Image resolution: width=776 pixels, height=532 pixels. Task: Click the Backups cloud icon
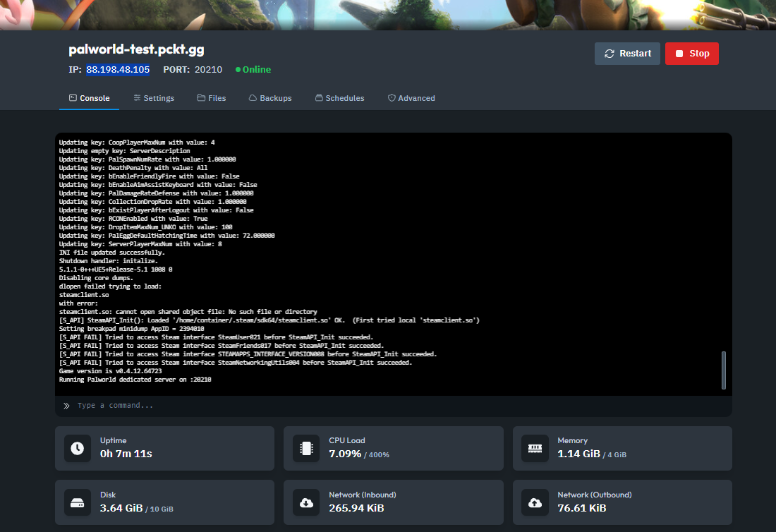[x=253, y=97]
